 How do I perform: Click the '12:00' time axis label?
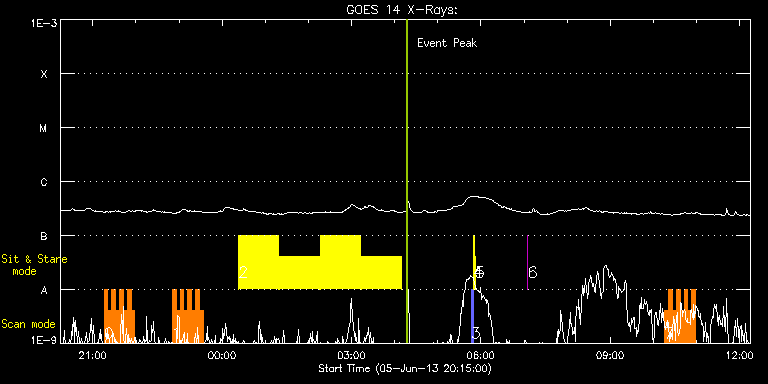point(739,354)
